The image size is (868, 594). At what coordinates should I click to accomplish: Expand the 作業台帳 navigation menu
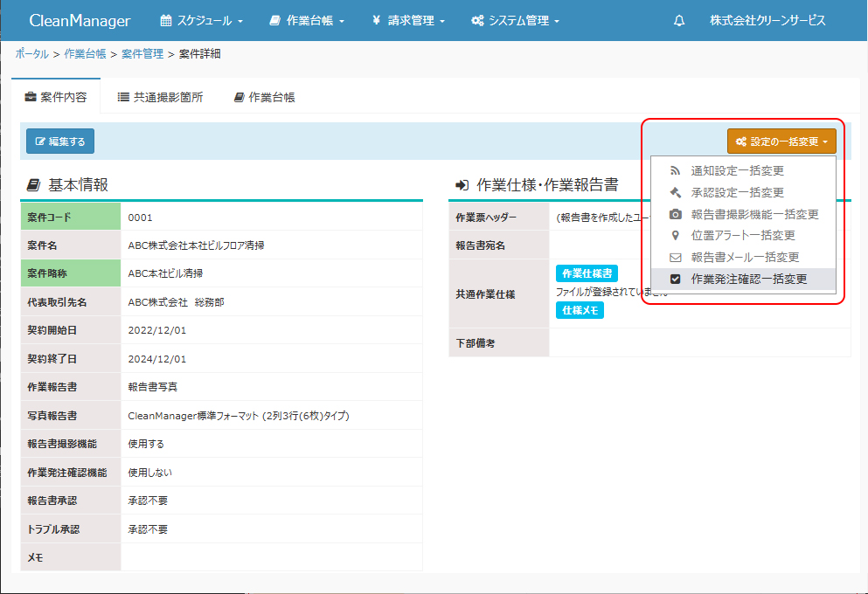pos(307,21)
